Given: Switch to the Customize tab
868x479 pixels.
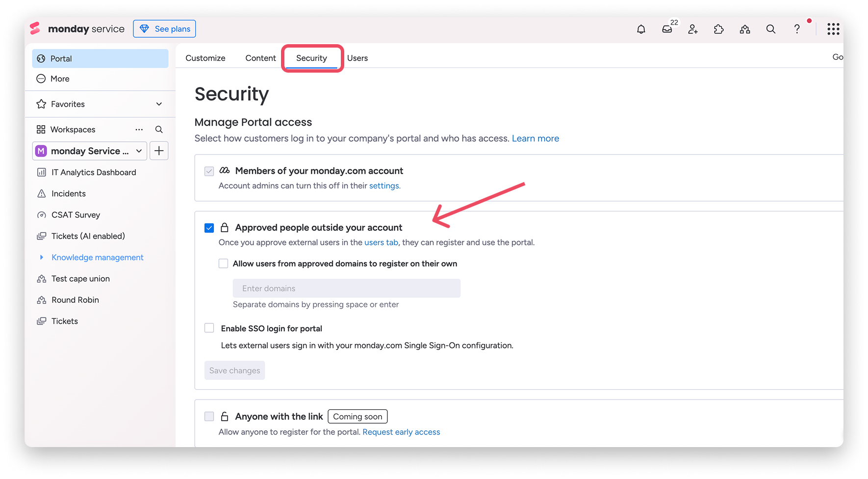Looking at the screenshot, I should click(205, 58).
